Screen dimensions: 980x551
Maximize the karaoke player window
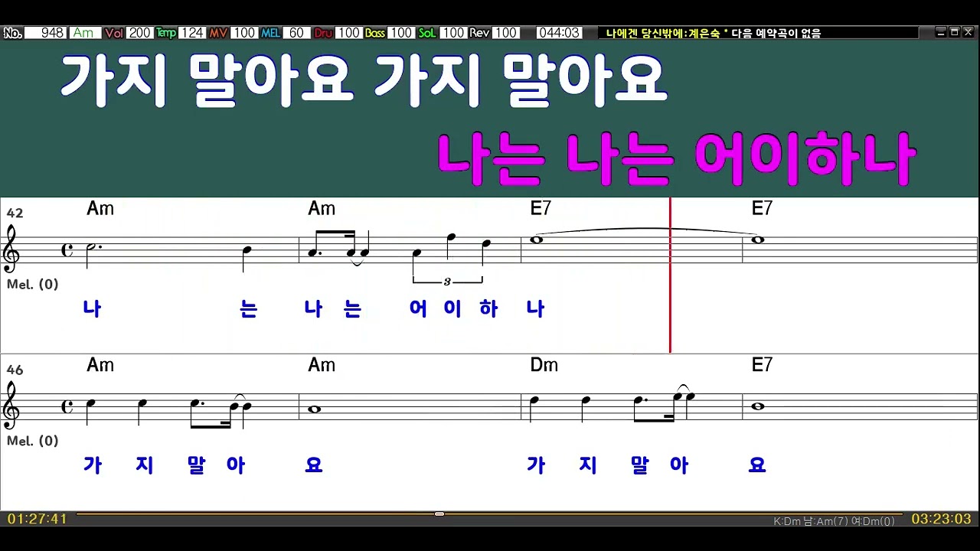pos(955,32)
